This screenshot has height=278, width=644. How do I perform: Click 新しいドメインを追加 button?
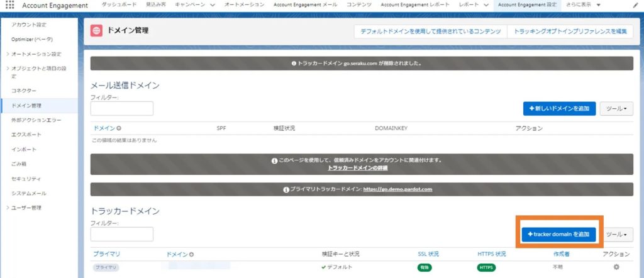[559, 109]
